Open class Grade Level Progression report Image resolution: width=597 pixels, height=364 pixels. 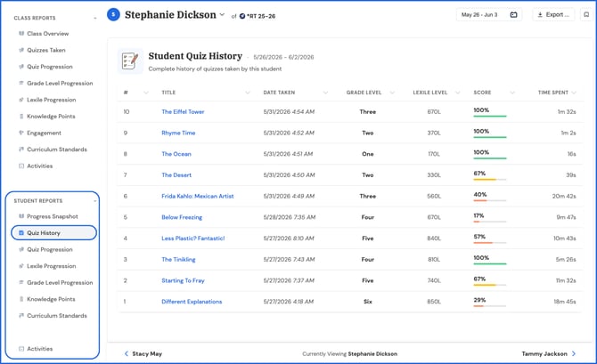60,83
